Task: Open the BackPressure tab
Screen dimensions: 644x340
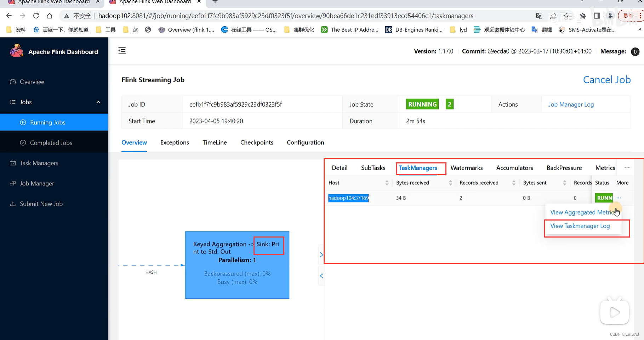Action: click(x=564, y=168)
